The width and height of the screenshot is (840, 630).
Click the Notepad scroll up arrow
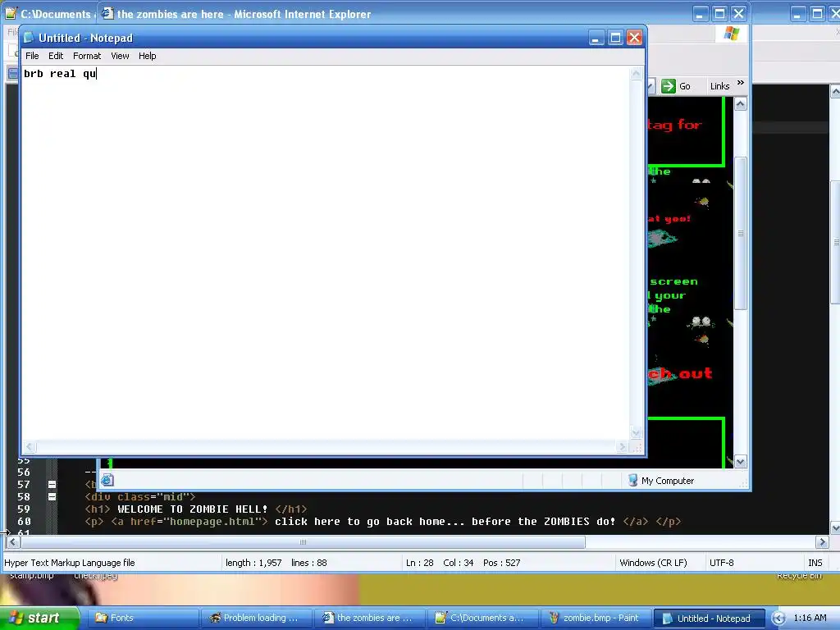pos(636,73)
